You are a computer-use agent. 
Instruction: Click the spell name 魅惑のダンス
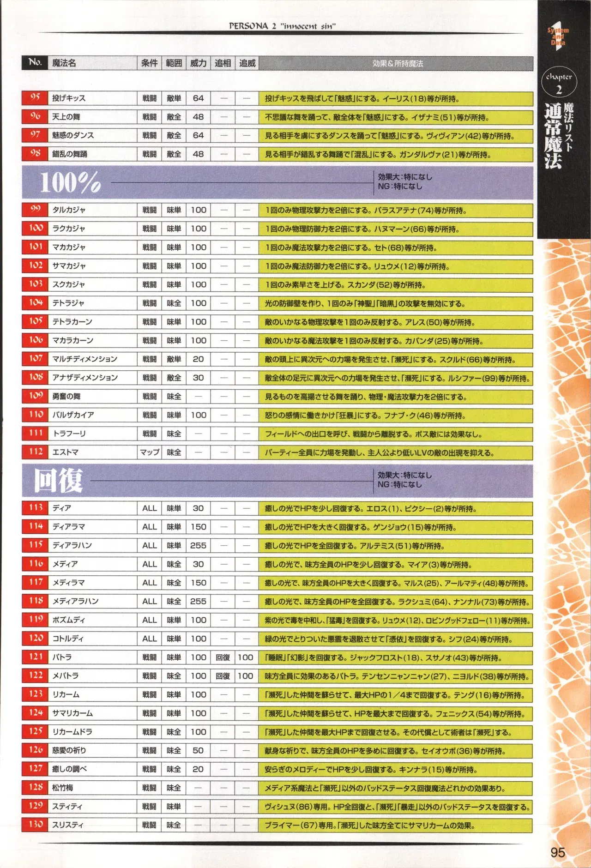(x=73, y=135)
